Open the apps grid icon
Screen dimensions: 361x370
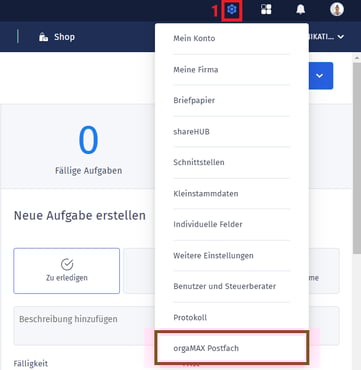[266, 10]
